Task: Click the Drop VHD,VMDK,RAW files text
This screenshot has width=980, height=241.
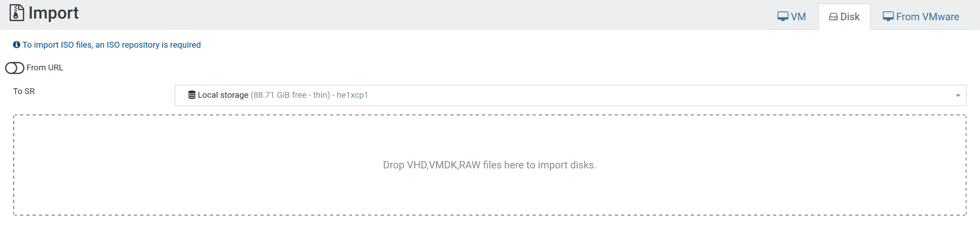Action: [x=490, y=165]
